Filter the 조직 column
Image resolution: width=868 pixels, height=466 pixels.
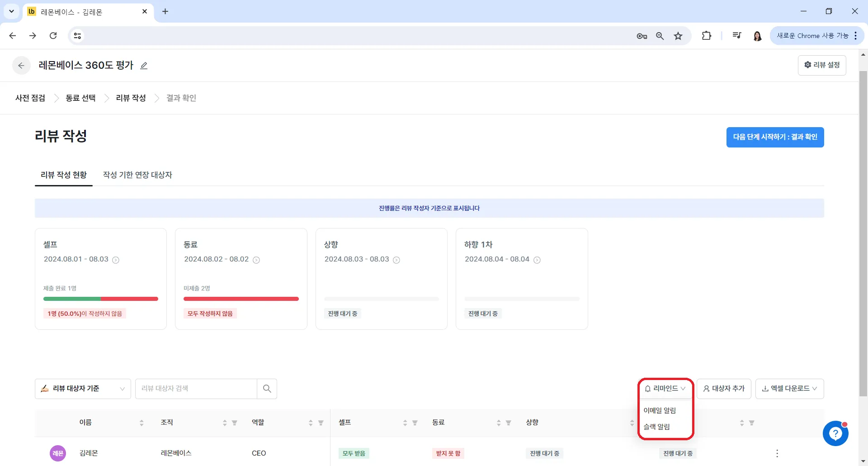click(235, 423)
